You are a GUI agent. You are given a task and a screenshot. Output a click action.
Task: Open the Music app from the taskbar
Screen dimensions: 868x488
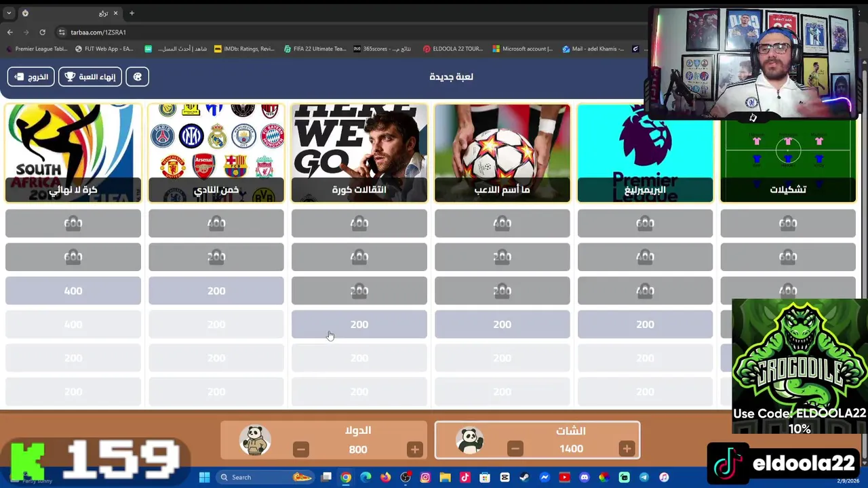click(664, 477)
